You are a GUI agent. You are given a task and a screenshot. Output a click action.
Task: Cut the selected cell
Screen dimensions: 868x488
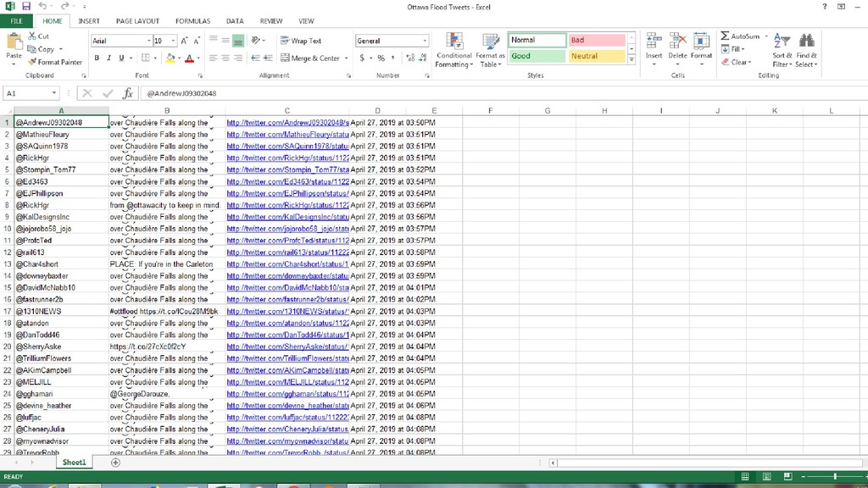39,36
